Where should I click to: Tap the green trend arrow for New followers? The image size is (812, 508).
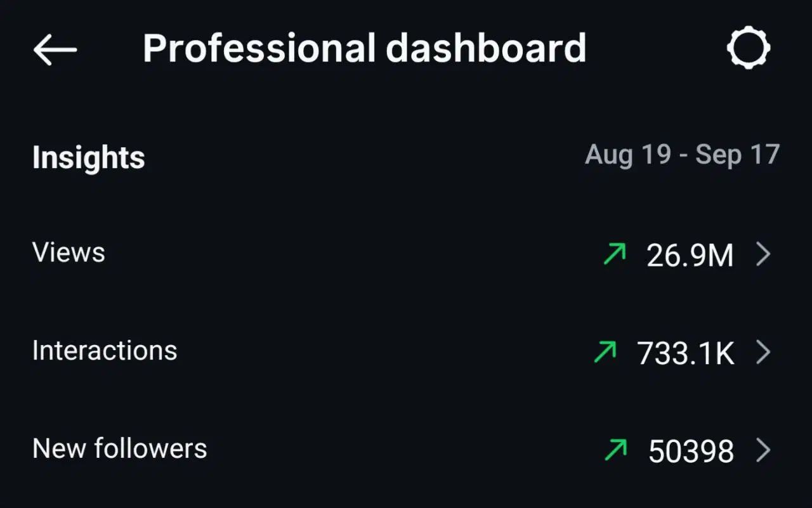pyautogui.click(x=615, y=450)
